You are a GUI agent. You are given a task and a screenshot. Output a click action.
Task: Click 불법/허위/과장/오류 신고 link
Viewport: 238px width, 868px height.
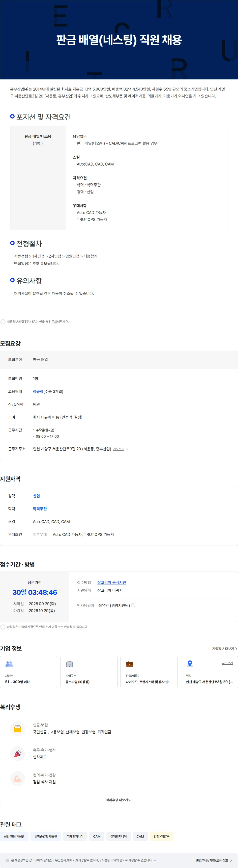tap(214, 860)
